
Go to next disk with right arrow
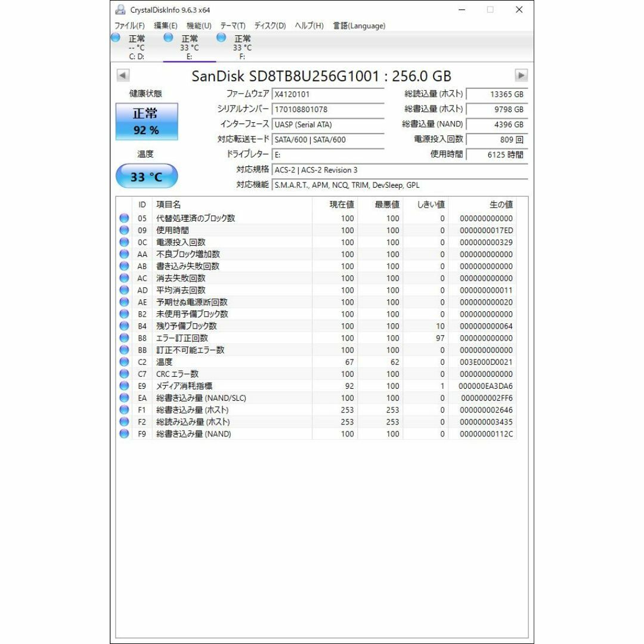[x=521, y=76]
